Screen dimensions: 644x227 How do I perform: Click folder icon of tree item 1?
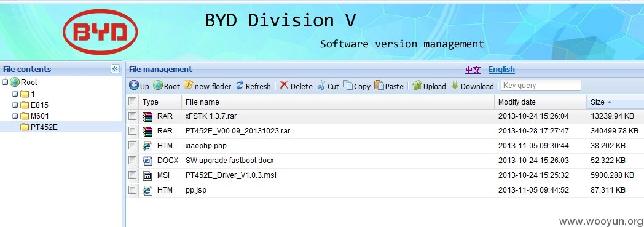pyautogui.click(x=25, y=94)
